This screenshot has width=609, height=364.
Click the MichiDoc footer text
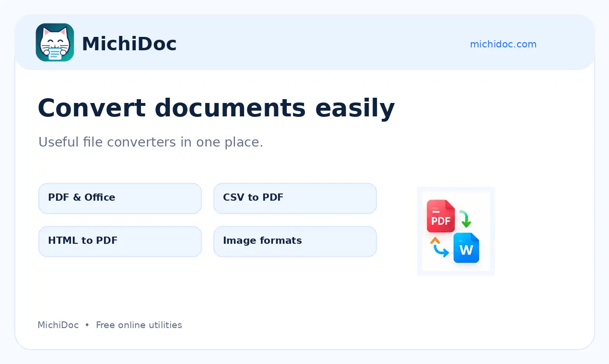point(58,325)
